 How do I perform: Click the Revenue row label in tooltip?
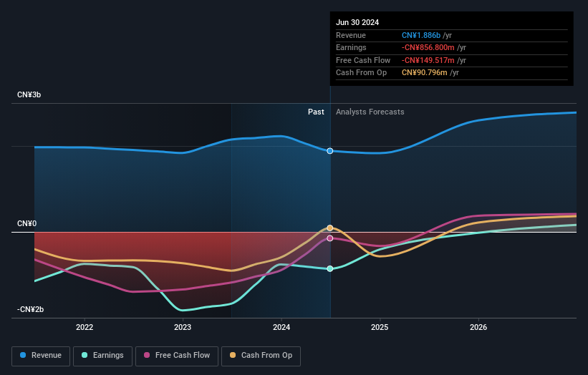click(x=351, y=35)
